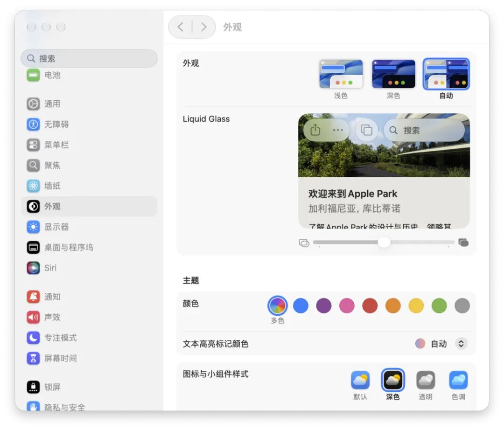Viewport: 504px width, 430px height.
Task: Open 锁屏 lock screen icon
Action: (33, 387)
